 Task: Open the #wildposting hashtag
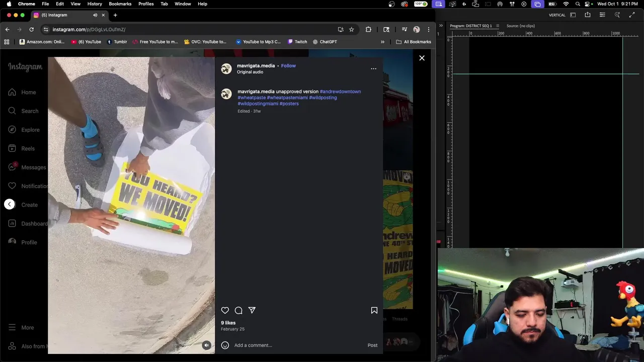[x=323, y=98]
